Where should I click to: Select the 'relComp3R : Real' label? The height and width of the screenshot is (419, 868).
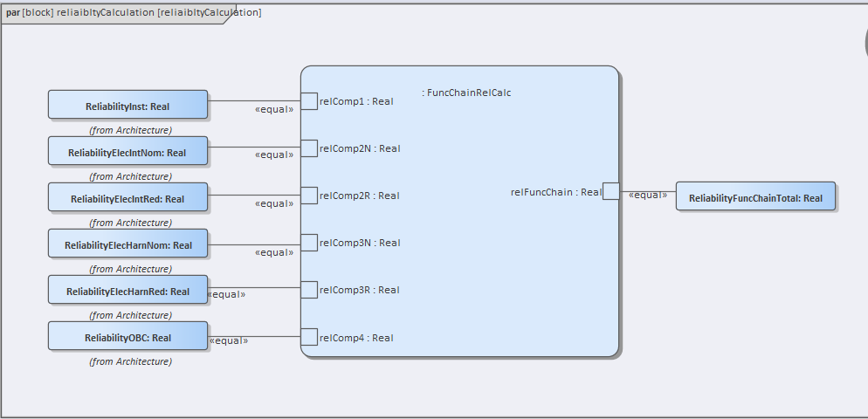[x=359, y=290]
